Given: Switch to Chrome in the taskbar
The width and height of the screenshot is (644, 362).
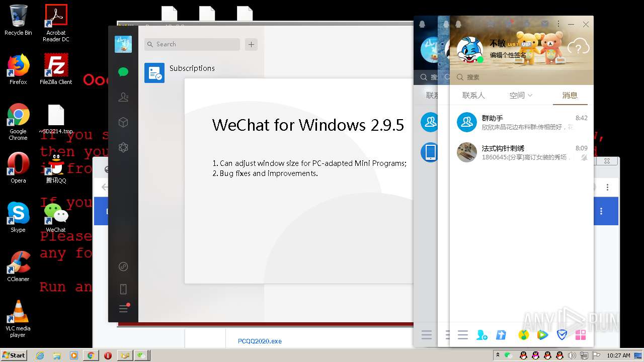Looking at the screenshot, I should [91, 355].
